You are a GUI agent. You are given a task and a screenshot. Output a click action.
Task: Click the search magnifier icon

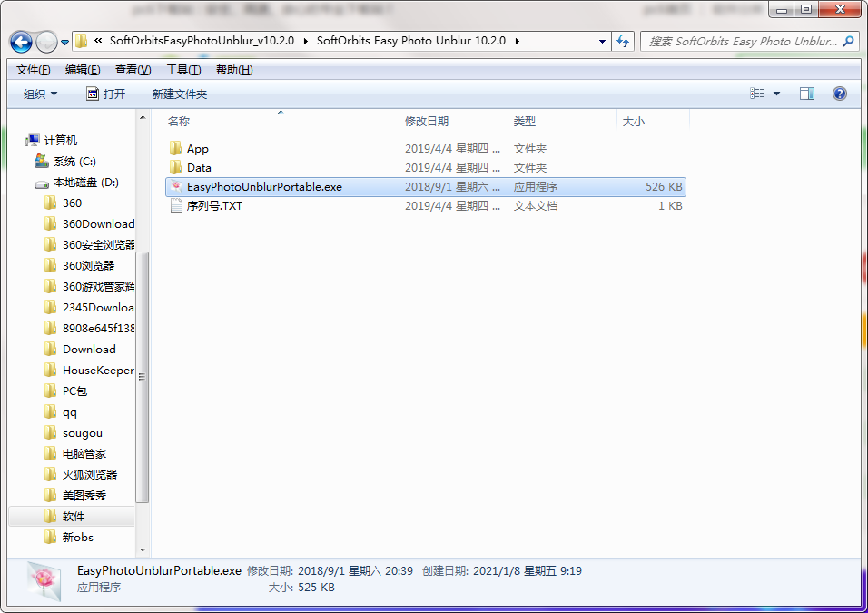pos(848,42)
